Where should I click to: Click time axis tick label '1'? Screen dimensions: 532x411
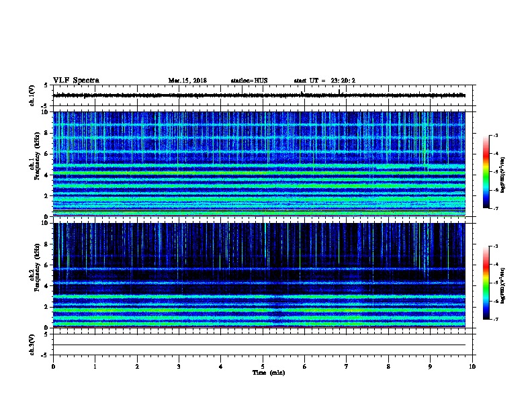(x=95, y=366)
